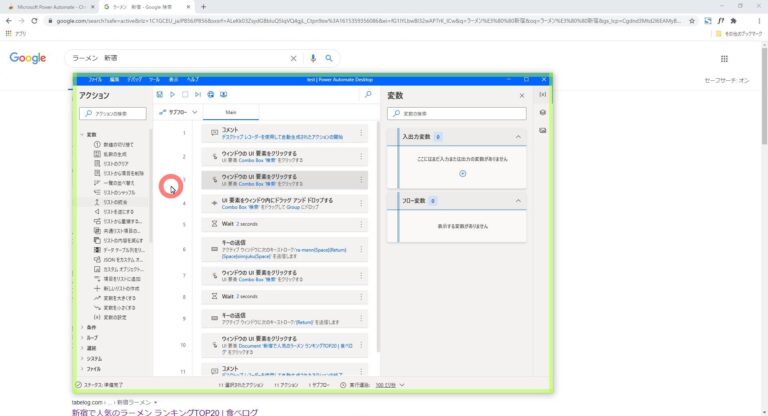This screenshot has width=768, height=416.
Task: Save the flow with the save icon
Action: tap(160, 95)
